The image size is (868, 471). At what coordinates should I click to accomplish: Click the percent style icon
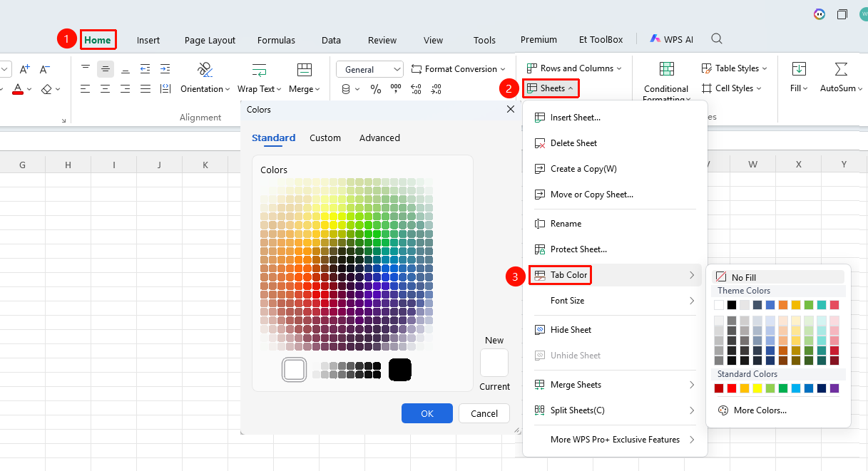pyautogui.click(x=376, y=89)
